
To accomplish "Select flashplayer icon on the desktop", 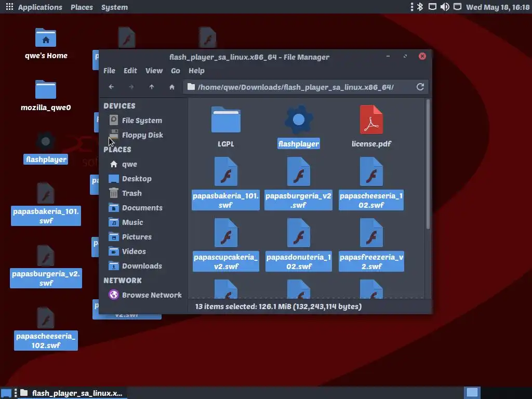I will click(x=46, y=141).
